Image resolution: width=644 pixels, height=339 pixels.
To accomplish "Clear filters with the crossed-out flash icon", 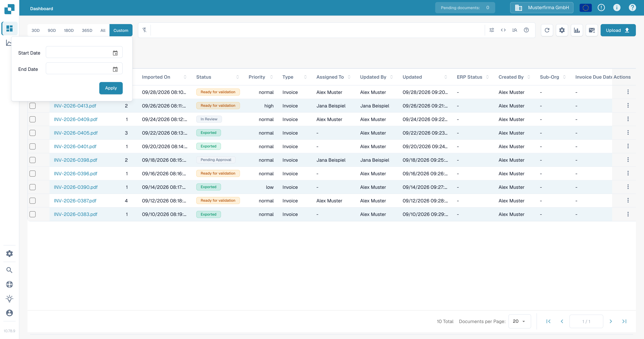I will pos(145,30).
